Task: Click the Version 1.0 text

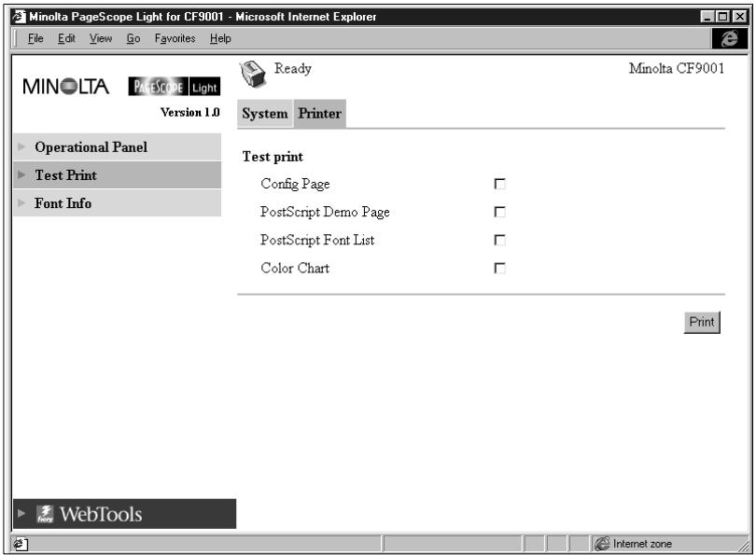Action: pyautogui.click(x=190, y=112)
